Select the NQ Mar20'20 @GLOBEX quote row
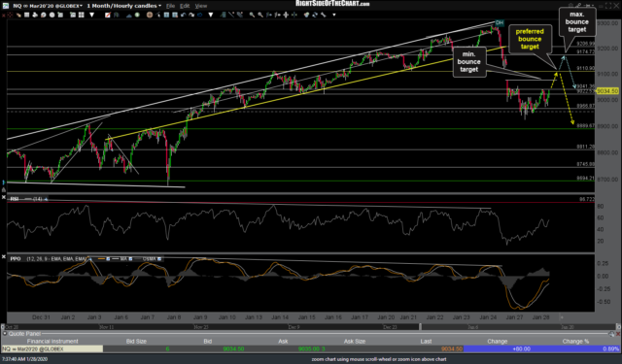 coord(311,348)
